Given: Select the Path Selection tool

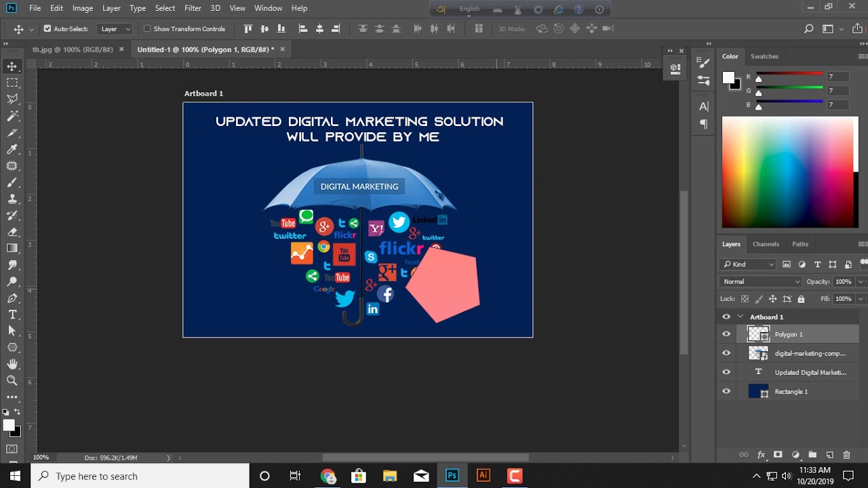Looking at the screenshot, I should tap(12, 331).
